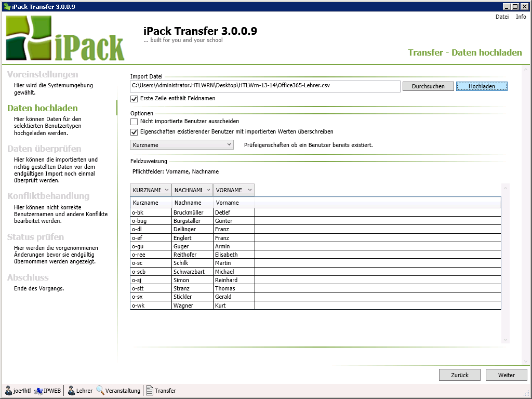The image size is (532, 399).
Task: Click the Zurück button
Action: (460, 375)
